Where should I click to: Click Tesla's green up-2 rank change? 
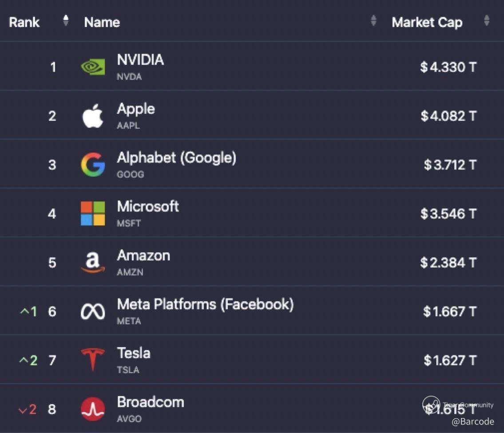28,361
